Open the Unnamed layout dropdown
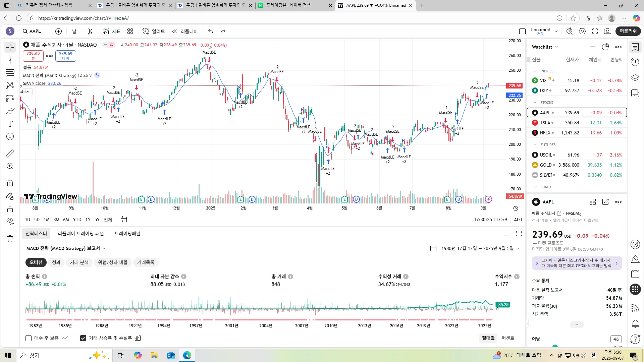Viewport: 644px width, 362px height. point(556,31)
